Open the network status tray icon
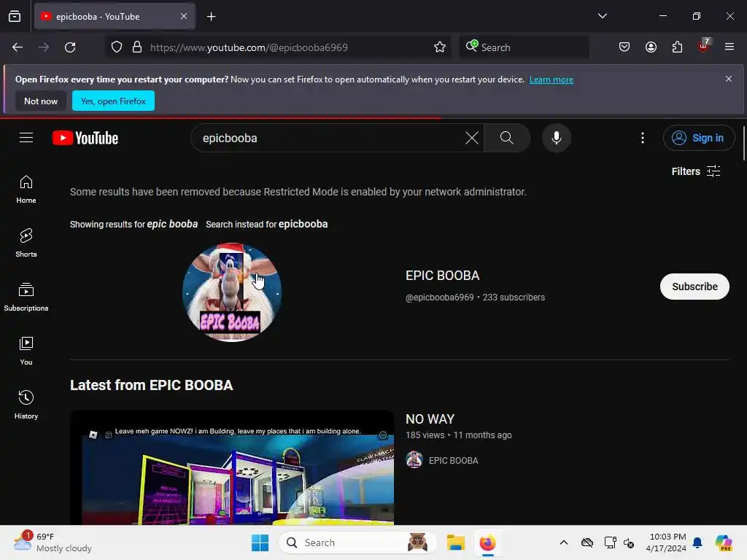The height and width of the screenshot is (560, 747). click(609, 542)
